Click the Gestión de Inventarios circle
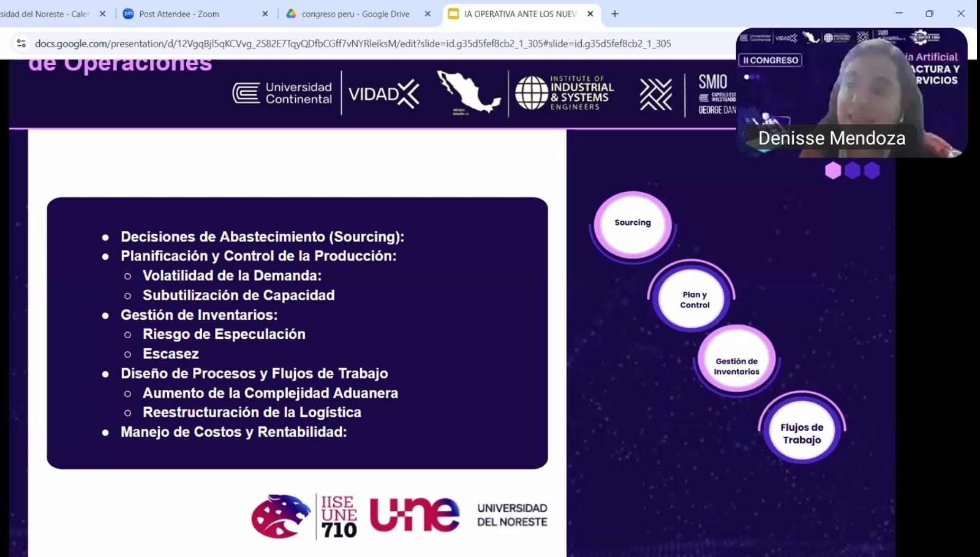The height and width of the screenshot is (557, 980). click(x=736, y=366)
